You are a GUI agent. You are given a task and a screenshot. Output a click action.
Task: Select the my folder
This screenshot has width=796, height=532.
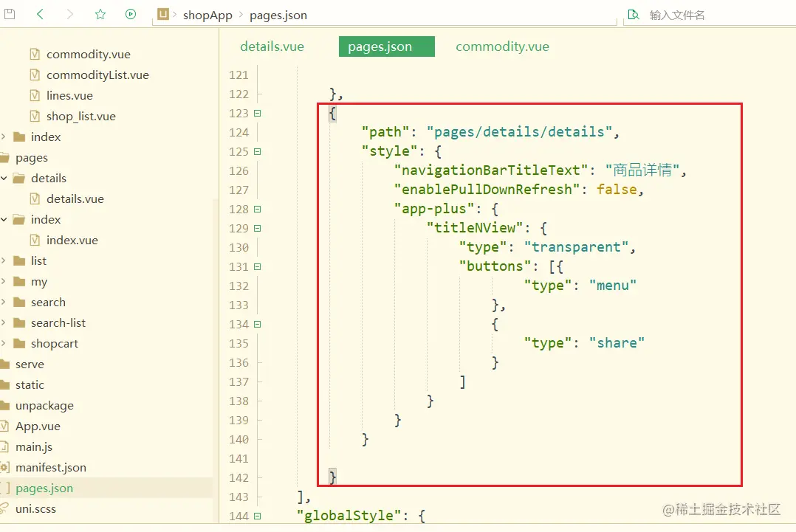point(38,282)
